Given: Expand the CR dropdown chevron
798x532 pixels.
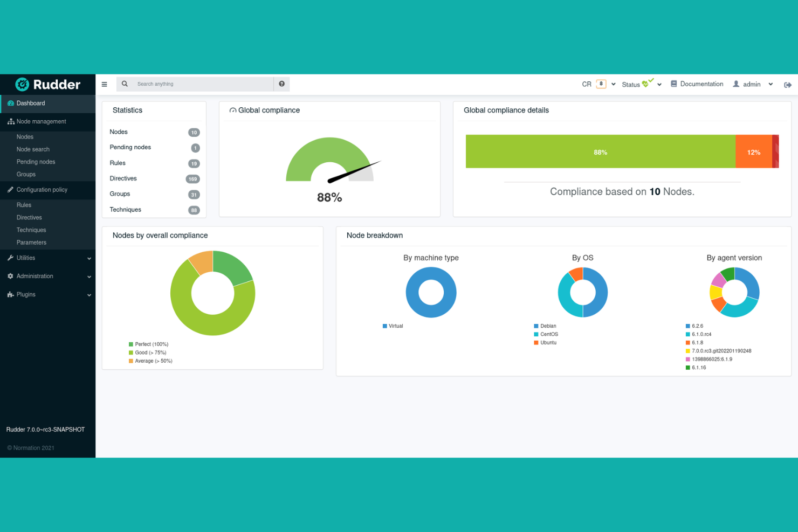Looking at the screenshot, I should (613, 84).
